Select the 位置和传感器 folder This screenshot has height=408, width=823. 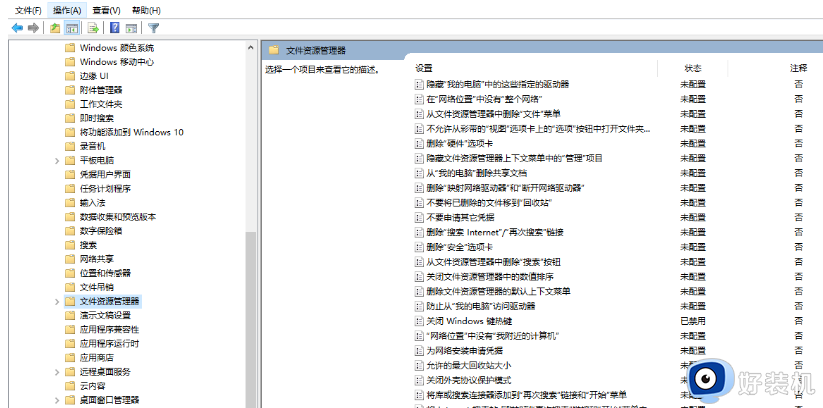98,273
